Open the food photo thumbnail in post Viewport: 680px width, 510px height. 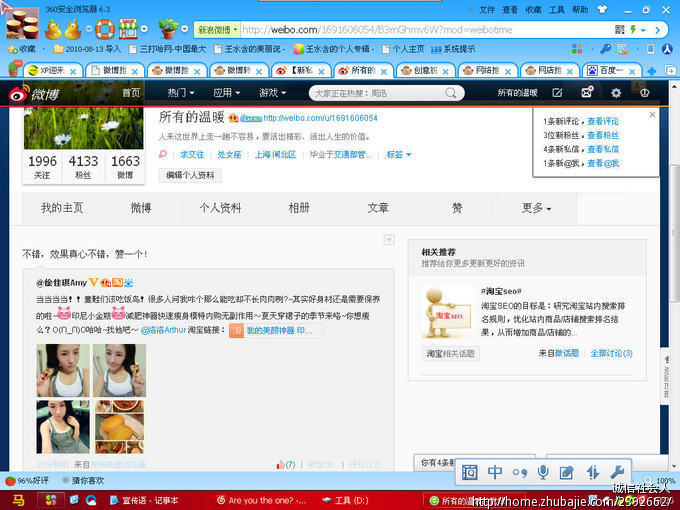119,427
